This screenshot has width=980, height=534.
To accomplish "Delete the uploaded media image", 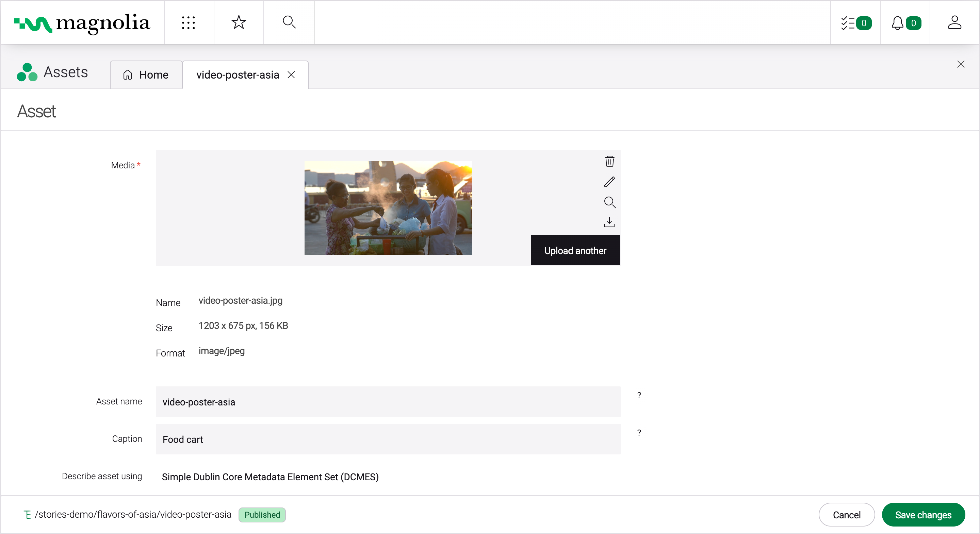I will (609, 161).
